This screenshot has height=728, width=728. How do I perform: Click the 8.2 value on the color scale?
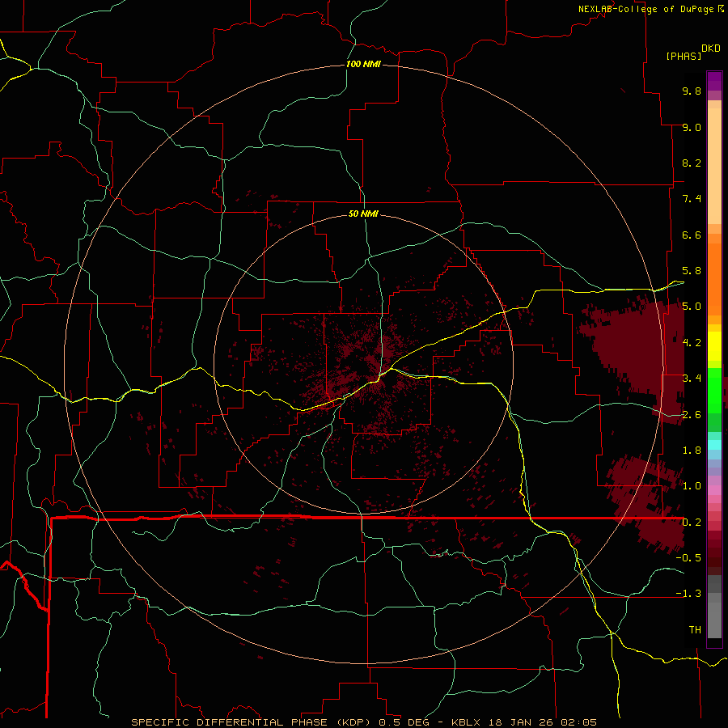click(x=692, y=163)
